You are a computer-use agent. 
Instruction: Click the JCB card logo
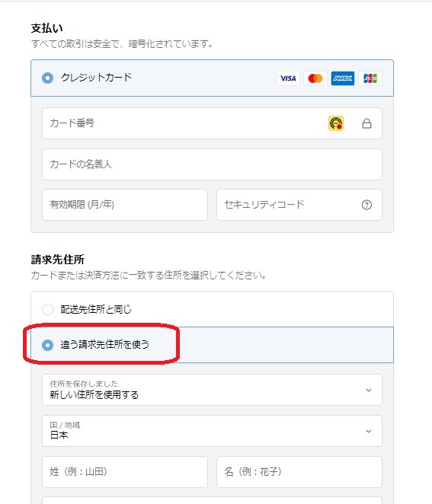[x=370, y=78]
